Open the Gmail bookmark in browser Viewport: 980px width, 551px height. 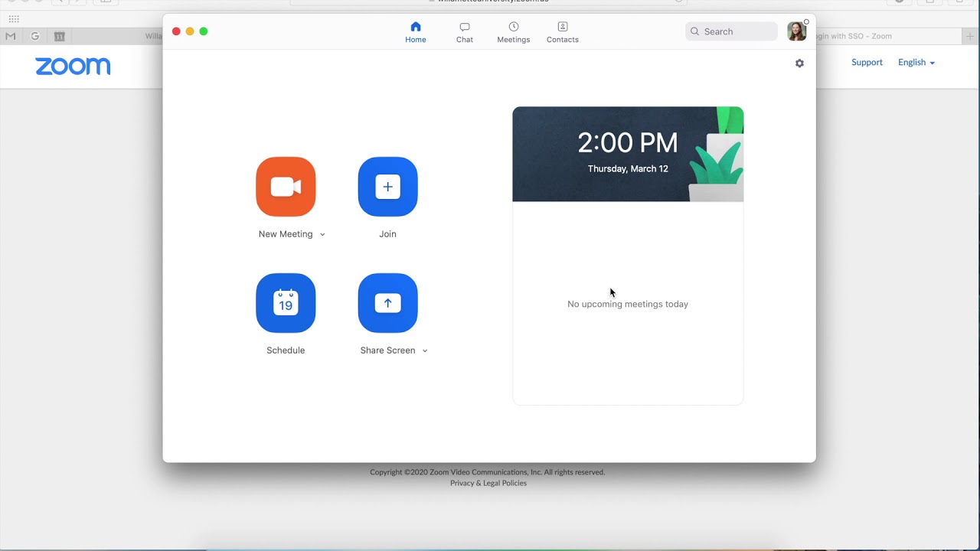[x=11, y=36]
